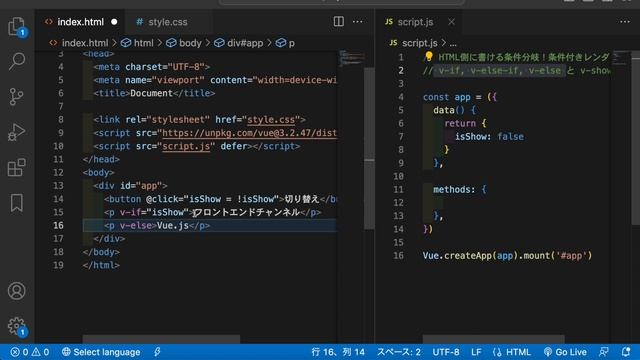Open the Accounts menu icon
Screen dimensions: 640x360
[17, 291]
